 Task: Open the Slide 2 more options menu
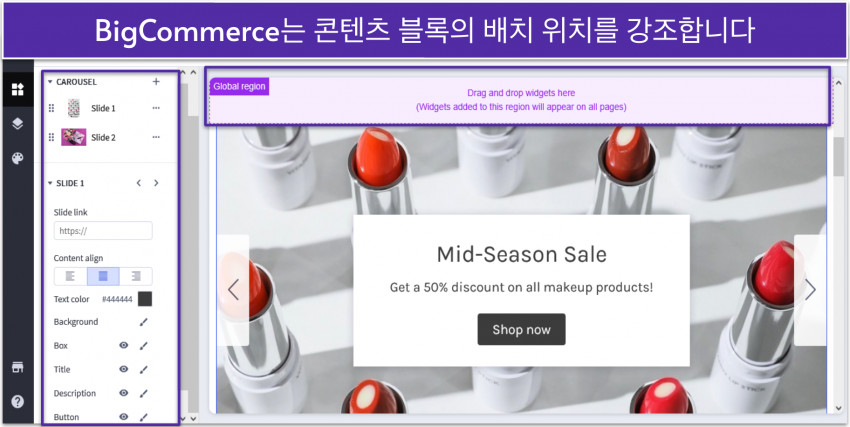click(x=156, y=137)
